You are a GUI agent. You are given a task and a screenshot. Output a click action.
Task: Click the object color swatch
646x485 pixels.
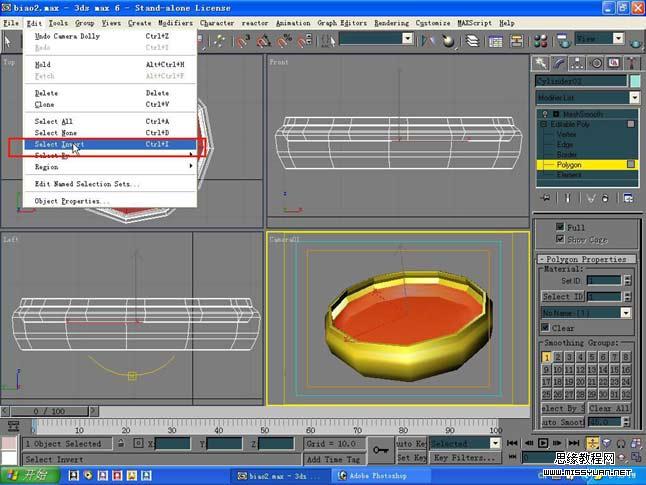(635, 81)
